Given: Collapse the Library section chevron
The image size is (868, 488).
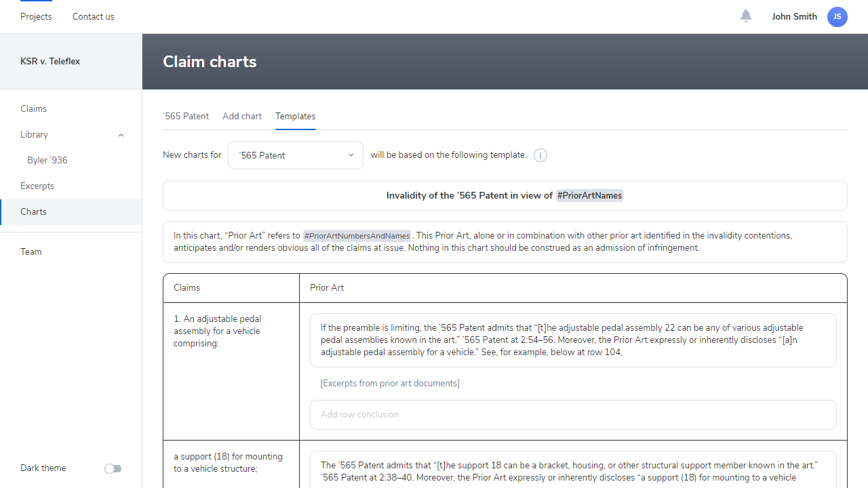Looking at the screenshot, I should pyautogui.click(x=121, y=135).
